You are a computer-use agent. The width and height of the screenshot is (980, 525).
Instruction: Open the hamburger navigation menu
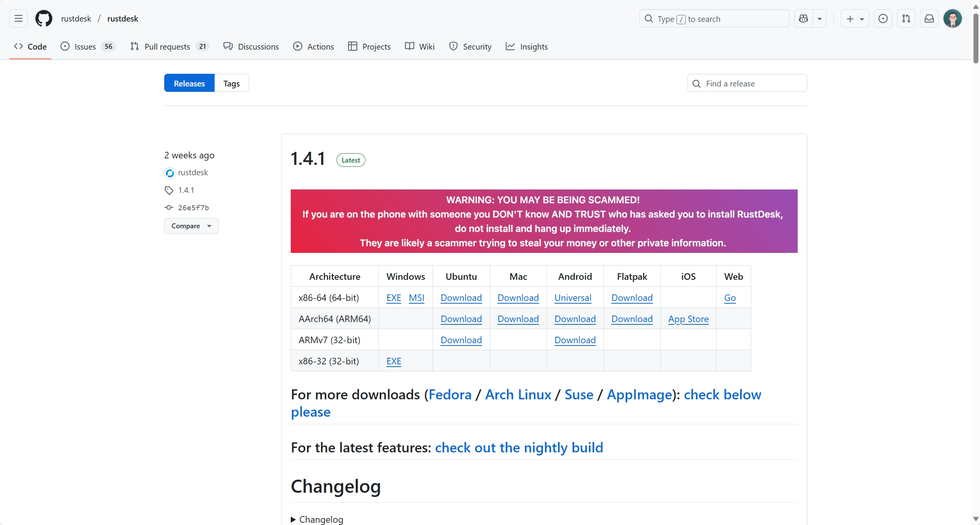click(18, 18)
